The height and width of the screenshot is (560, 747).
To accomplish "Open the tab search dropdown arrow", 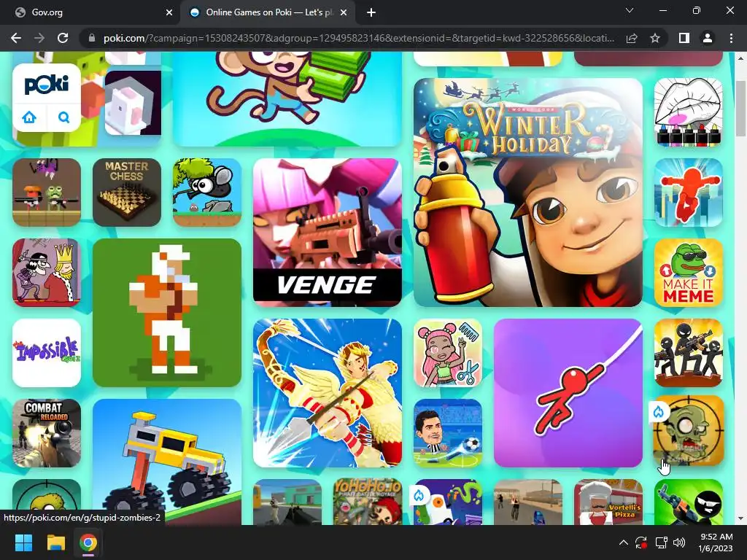I will (630, 10).
